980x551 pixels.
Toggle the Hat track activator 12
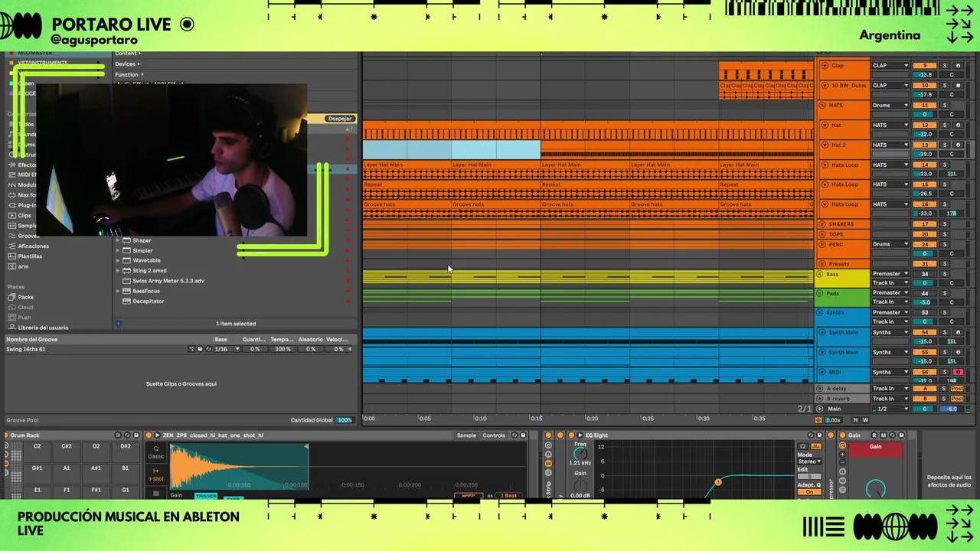tap(925, 125)
